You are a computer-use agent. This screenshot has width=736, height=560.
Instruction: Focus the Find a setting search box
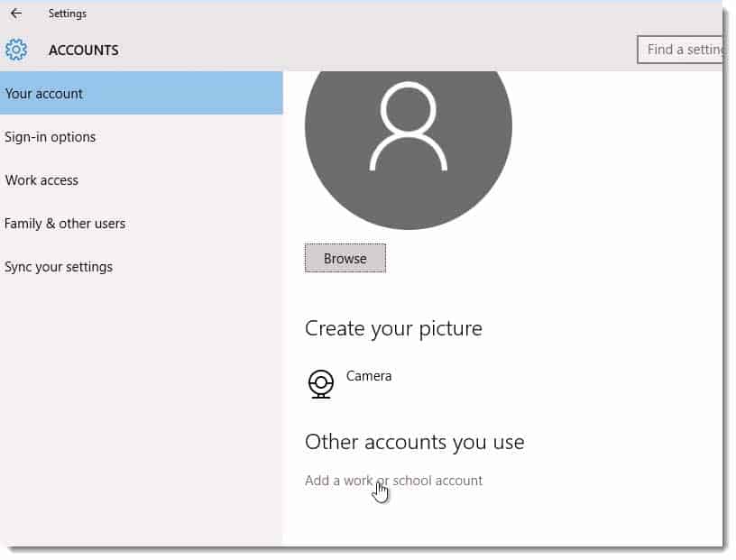click(680, 50)
